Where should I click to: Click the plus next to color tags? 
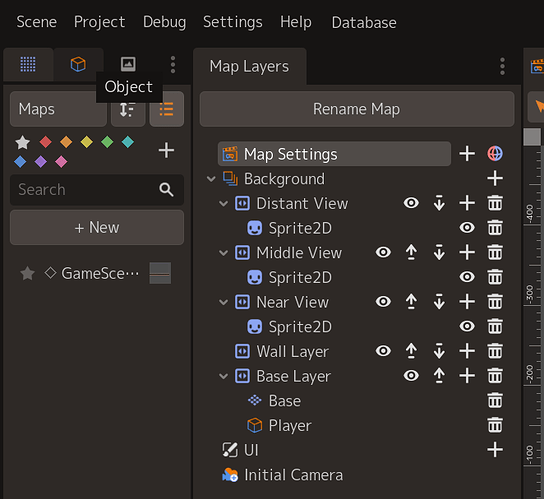[x=166, y=150]
